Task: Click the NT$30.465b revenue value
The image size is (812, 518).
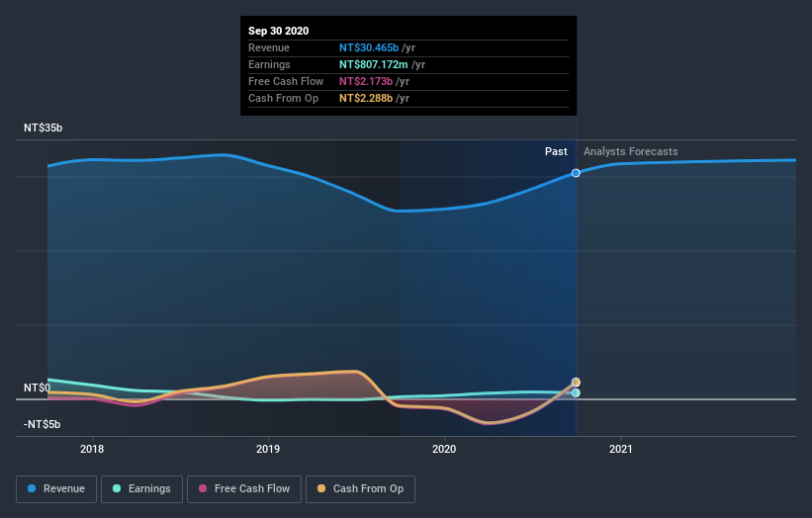Action: tap(369, 47)
